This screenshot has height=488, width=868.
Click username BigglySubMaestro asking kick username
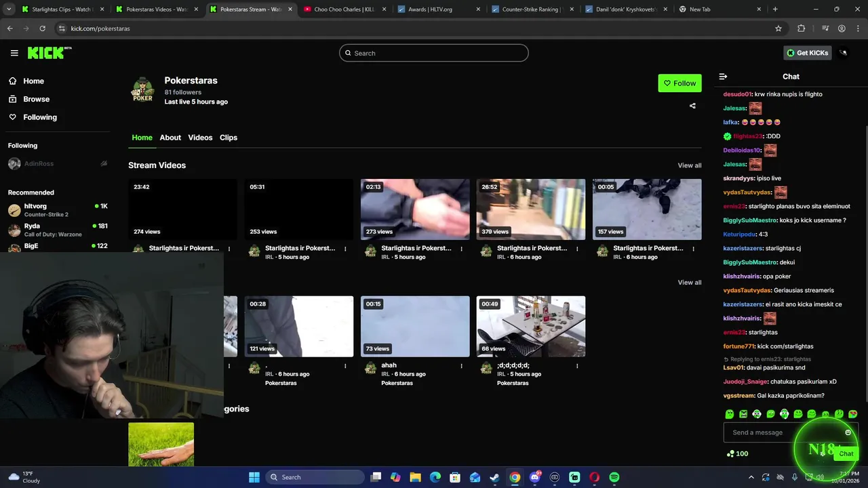pyautogui.click(x=750, y=220)
